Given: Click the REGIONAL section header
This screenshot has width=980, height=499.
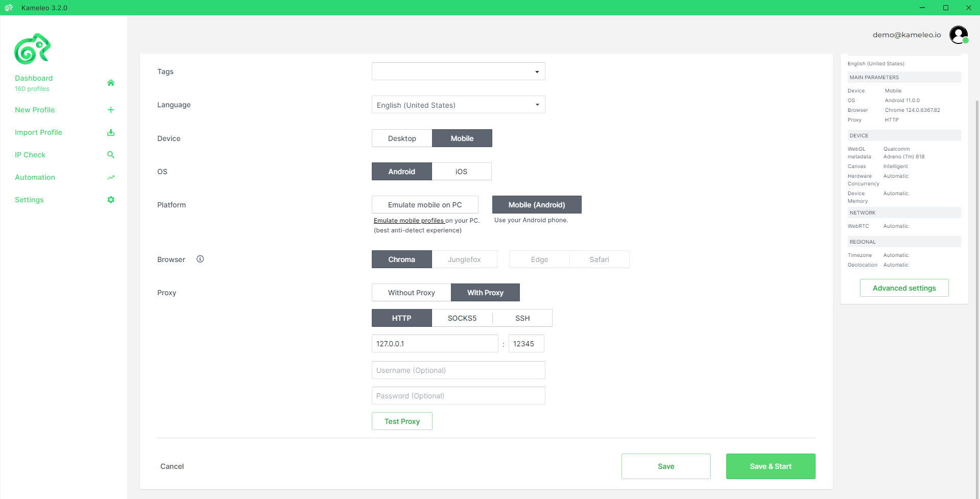Looking at the screenshot, I should pyautogui.click(x=904, y=242).
